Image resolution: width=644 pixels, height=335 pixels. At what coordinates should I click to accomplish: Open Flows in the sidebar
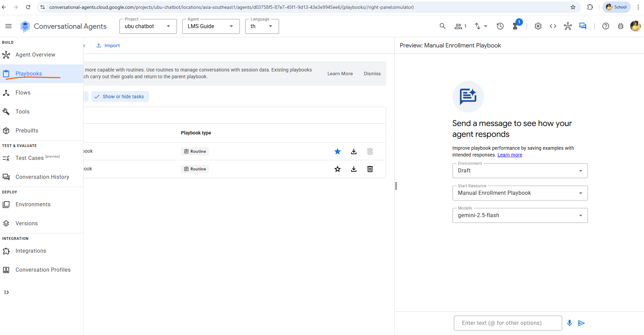(x=23, y=93)
